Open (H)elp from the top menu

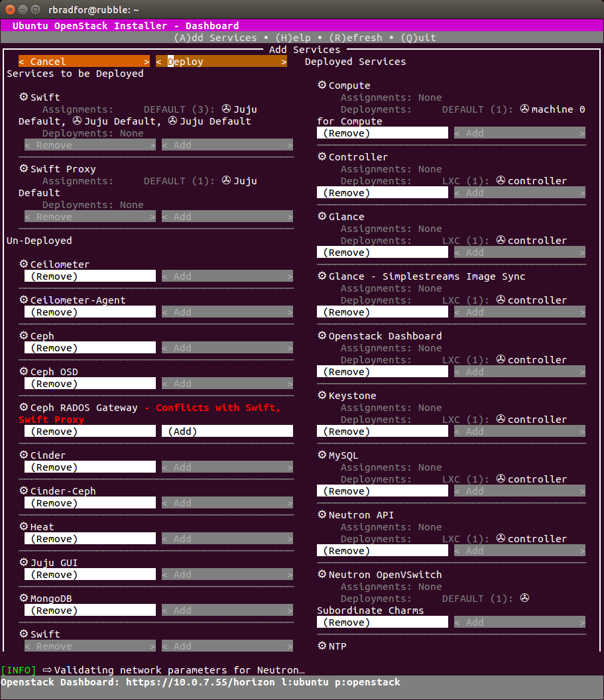(293, 38)
